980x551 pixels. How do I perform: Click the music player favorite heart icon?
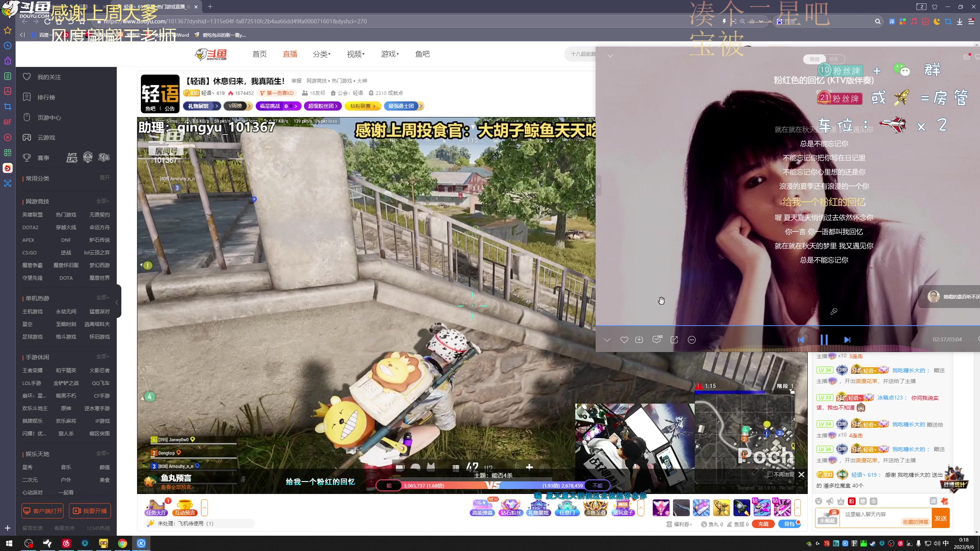(x=624, y=340)
